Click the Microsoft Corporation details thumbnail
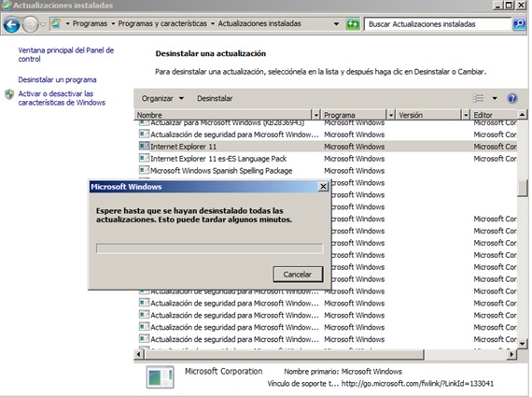Image resolution: width=532 pixels, height=397 pixels. click(160, 376)
